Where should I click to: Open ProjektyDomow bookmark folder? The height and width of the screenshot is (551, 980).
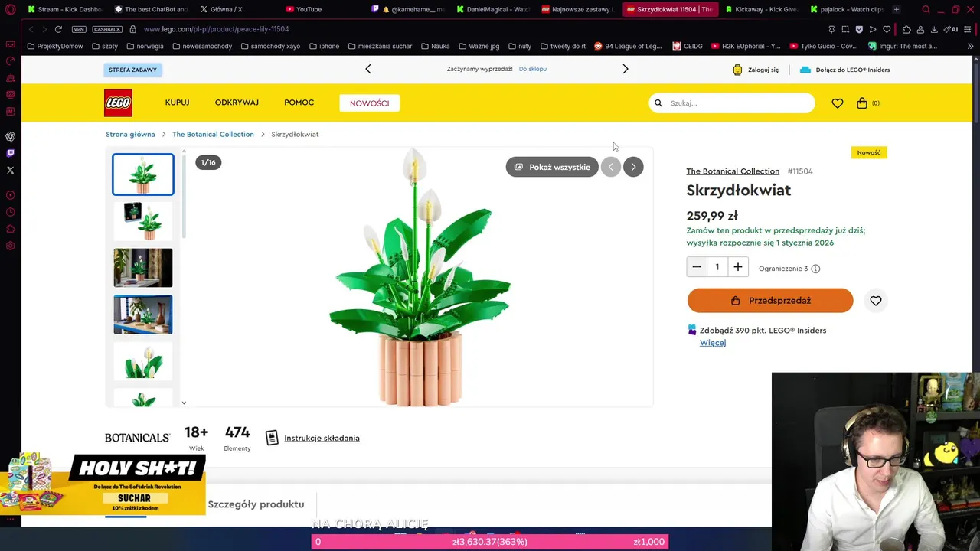coord(55,46)
